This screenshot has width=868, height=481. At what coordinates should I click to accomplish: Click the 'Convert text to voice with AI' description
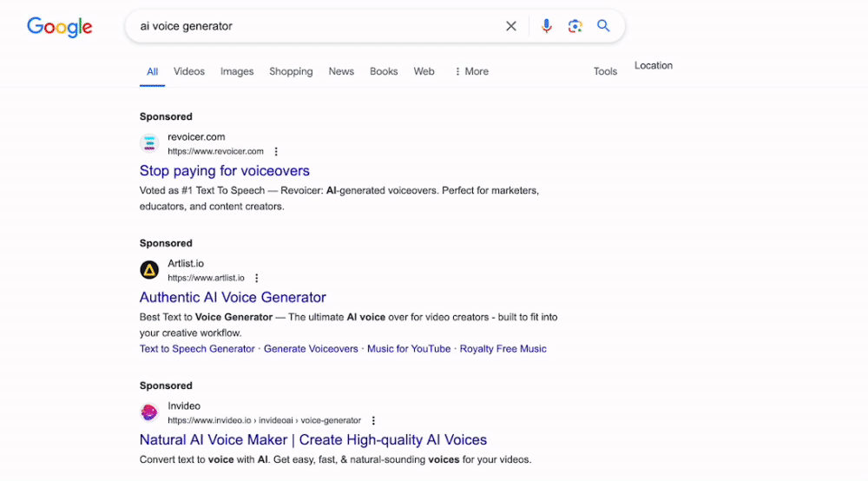click(x=335, y=459)
